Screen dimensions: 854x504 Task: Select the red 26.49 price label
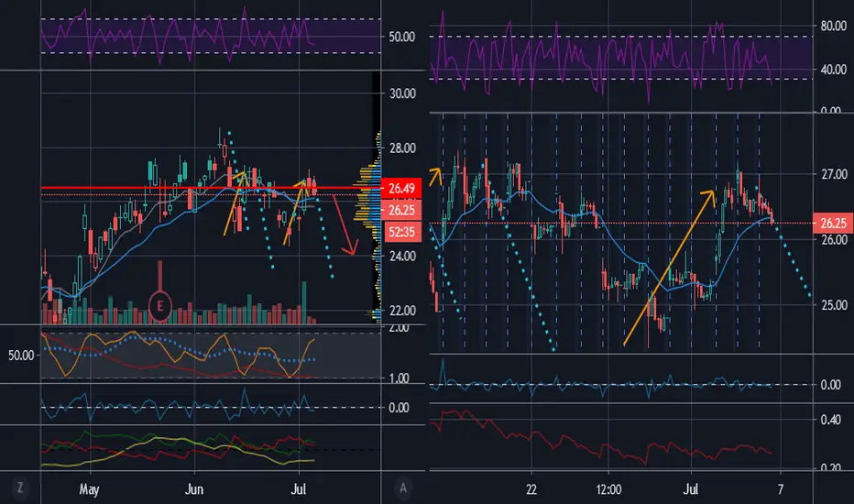(401, 189)
